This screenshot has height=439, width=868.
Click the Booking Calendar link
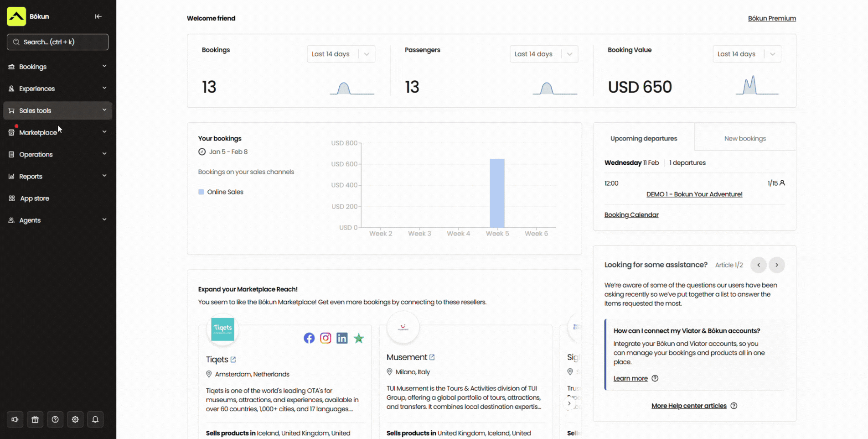[x=631, y=214]
